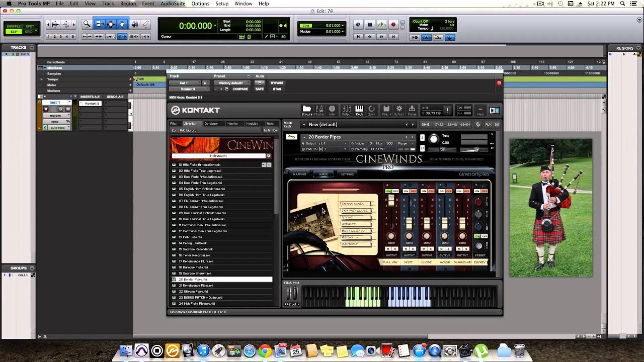Toggle Kontakt Keyb keyboard icon
Image resolution: width=644 pixels, height=362 pixels.
coord(359,110)
